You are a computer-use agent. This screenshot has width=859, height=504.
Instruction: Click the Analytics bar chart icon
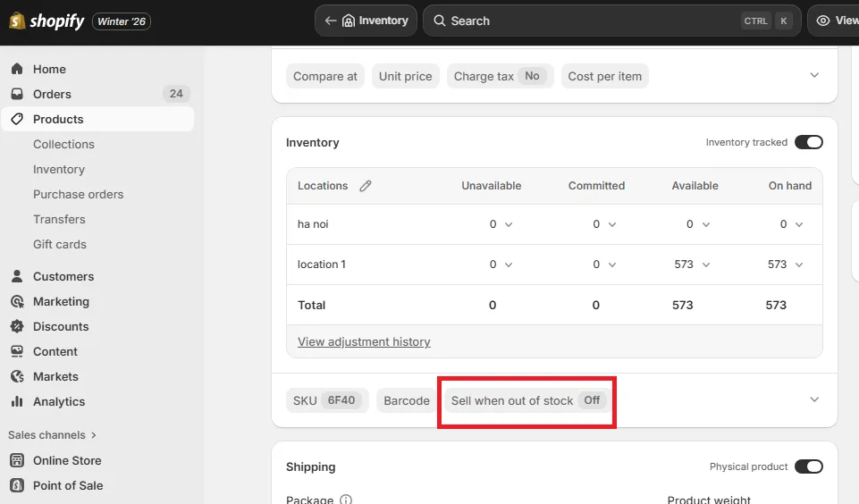pos(17,401)
